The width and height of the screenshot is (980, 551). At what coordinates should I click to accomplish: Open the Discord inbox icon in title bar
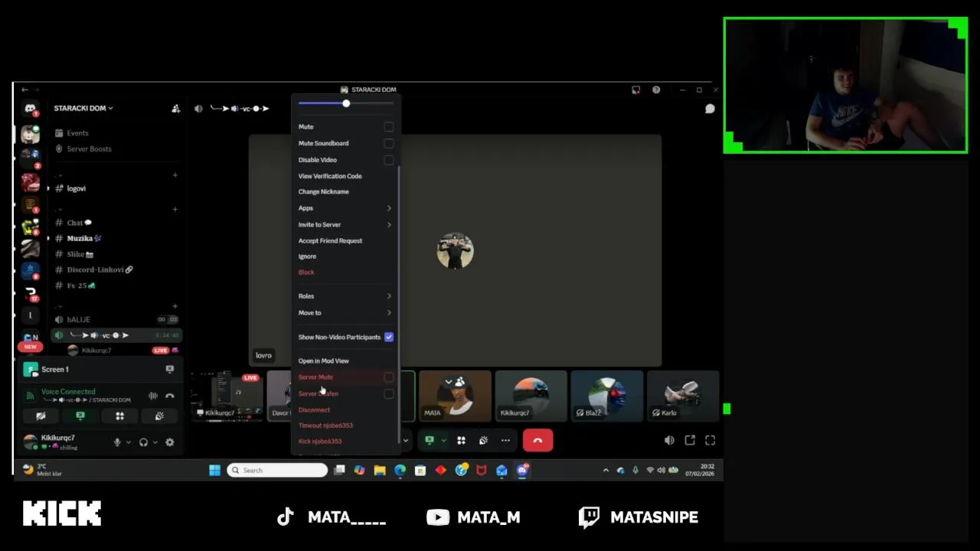635,90
